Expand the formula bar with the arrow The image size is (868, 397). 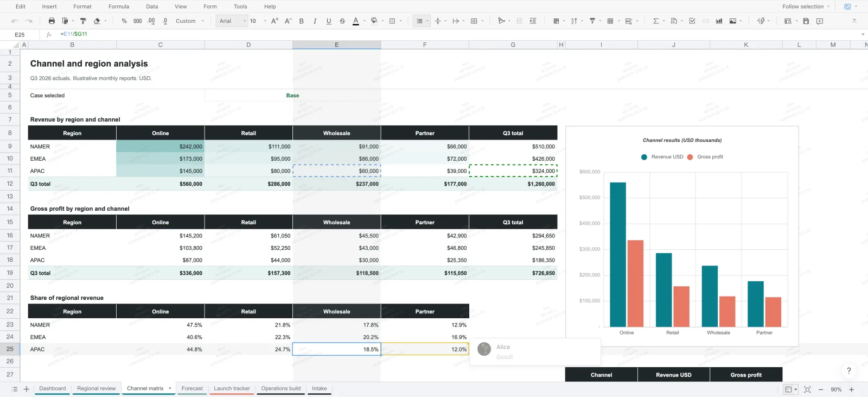pos(863,34)
